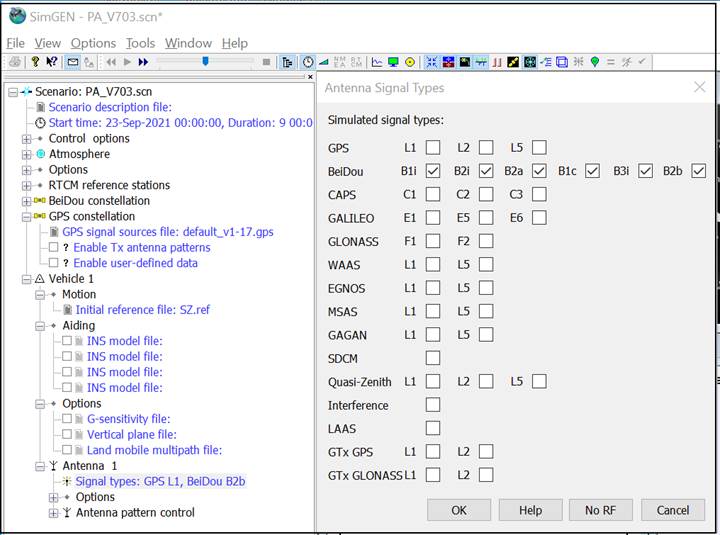Open the File menu

[x=16, y=43]
